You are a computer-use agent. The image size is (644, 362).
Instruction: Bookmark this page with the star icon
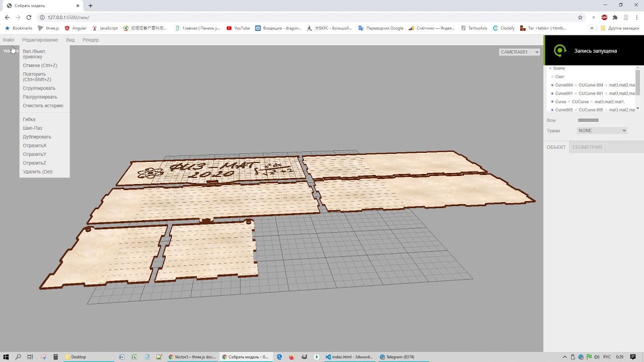(x=580, y=17)
